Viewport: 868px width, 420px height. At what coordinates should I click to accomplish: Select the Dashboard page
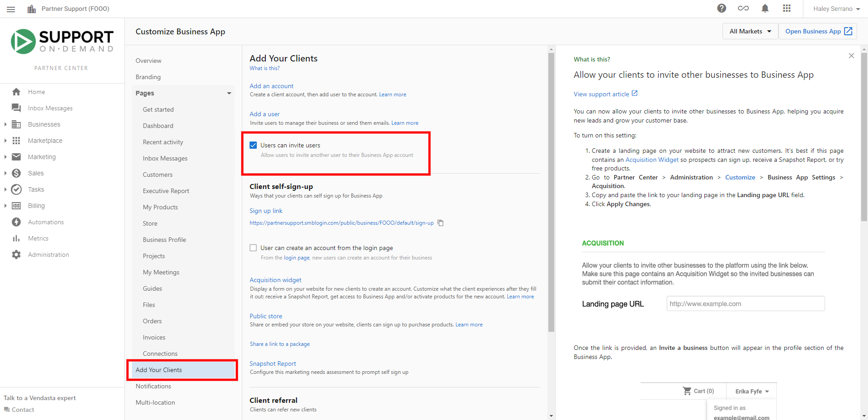click(x=158, y=126)
